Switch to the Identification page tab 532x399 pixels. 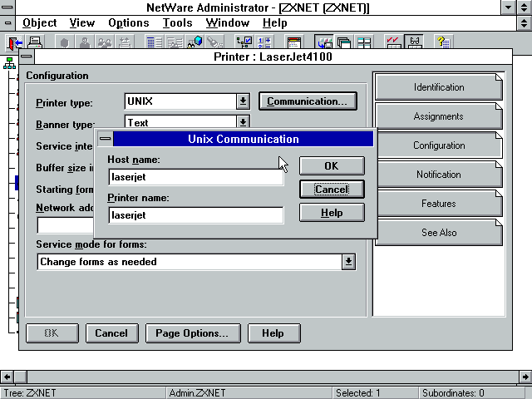pos(438,86)
